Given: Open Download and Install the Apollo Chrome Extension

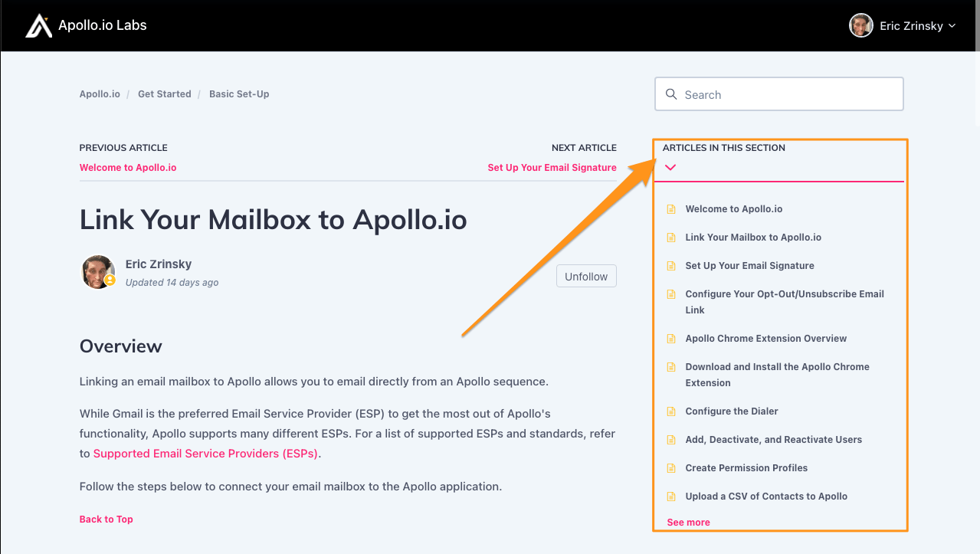Looking at the screenshot, I should click(778, 375).
